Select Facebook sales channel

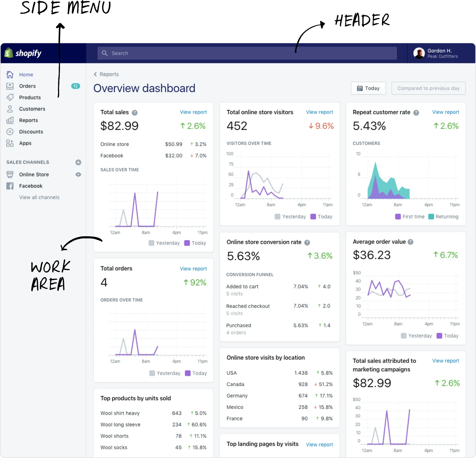pyautogui.click(x=31, y=186)
